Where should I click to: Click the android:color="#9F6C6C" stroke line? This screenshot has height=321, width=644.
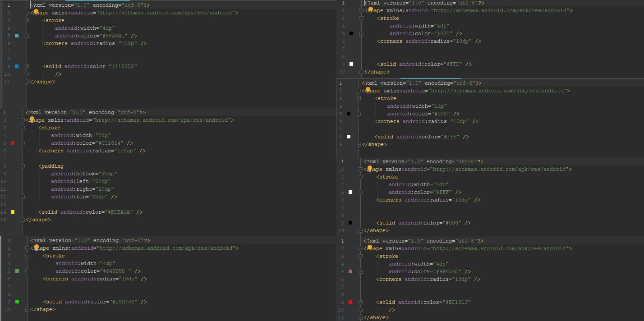click(430, 271)
